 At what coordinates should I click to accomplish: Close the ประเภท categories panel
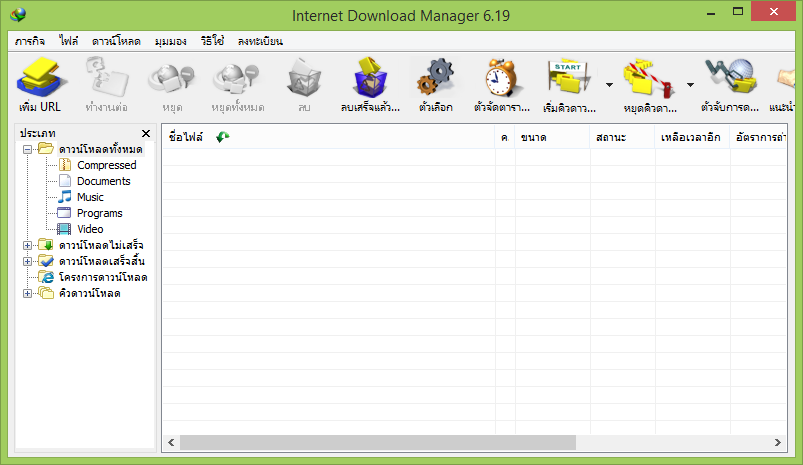tap(146, 134)
